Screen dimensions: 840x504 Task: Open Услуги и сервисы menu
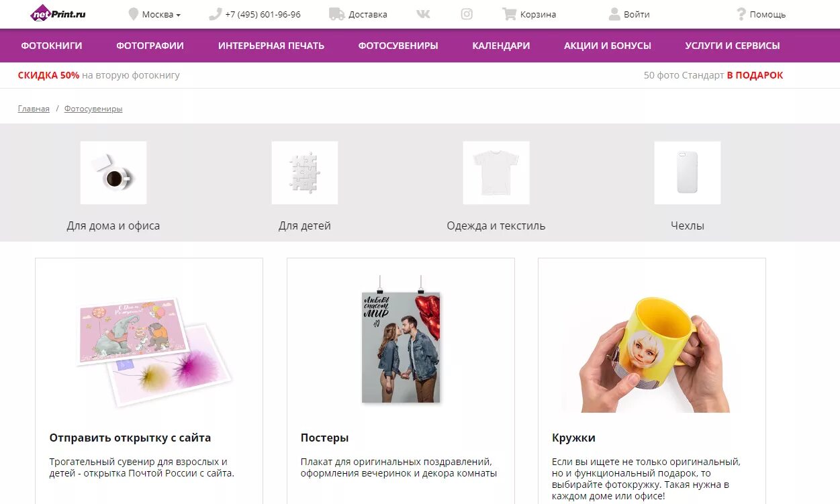pos(733,46)
